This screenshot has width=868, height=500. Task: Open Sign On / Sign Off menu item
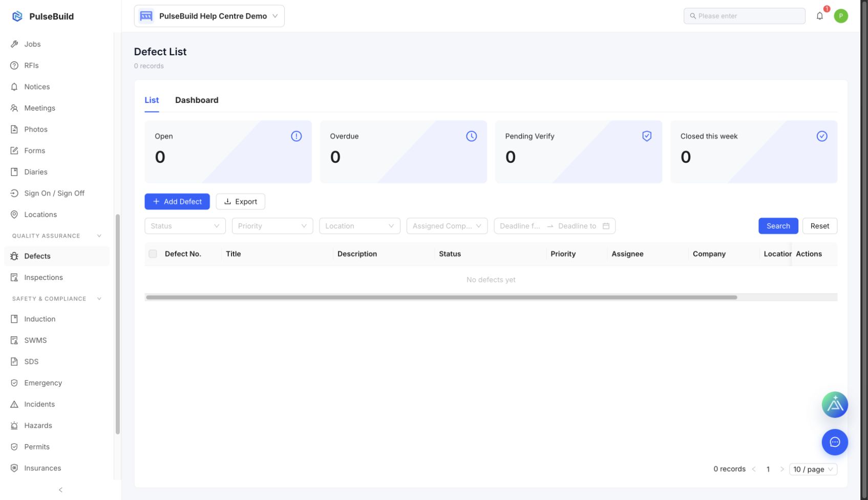click(x=57, y=193)
